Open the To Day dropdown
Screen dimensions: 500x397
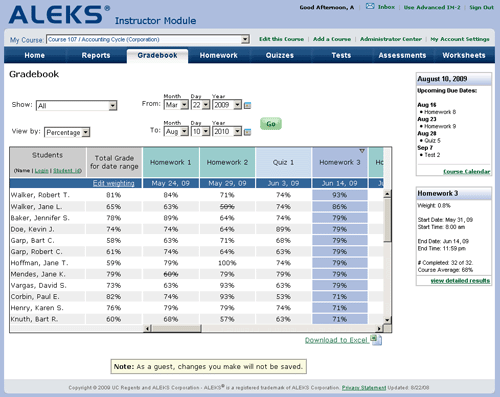coord(200,131)
